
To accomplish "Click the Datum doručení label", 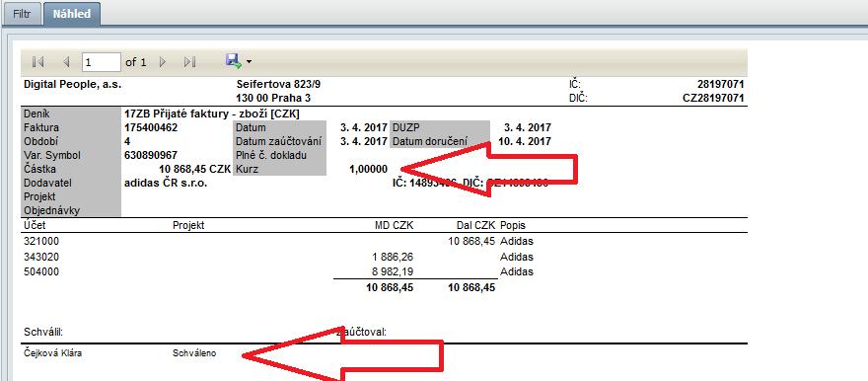I will 430,141.
